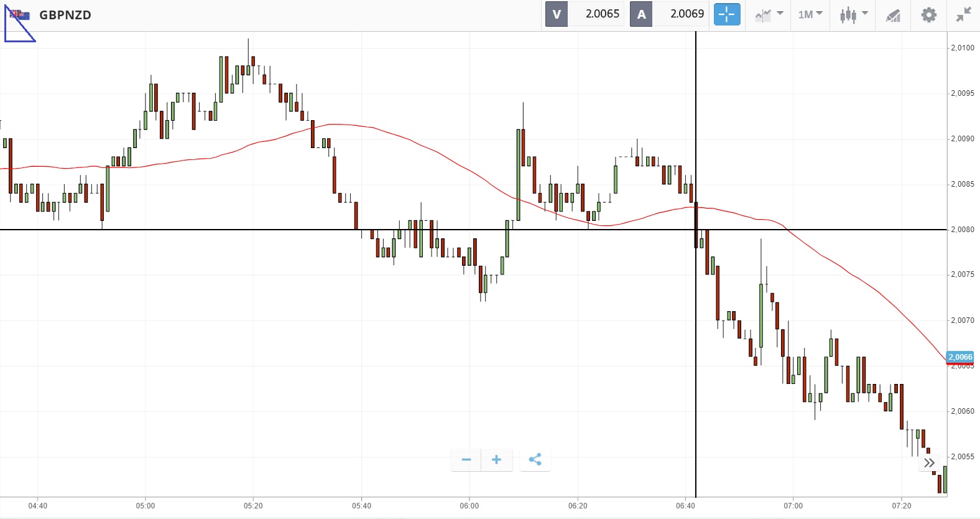
Task: Open the drawing tools pencil icon
Action: [x=893, y=15]
